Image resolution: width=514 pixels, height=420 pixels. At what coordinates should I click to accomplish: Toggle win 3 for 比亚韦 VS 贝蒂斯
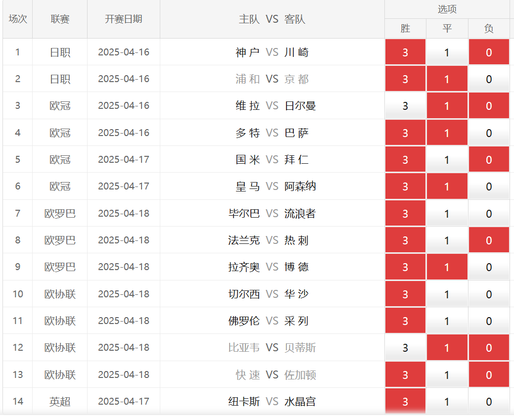(x=405, y=348)
